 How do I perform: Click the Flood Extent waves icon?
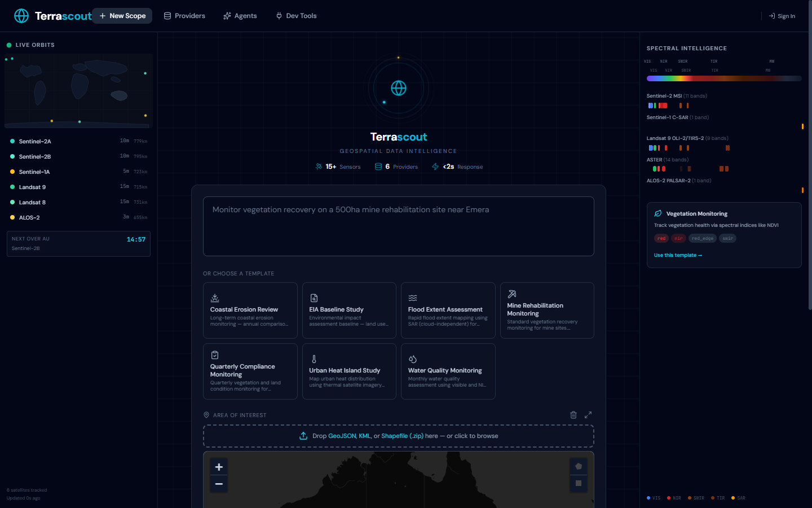413,298
